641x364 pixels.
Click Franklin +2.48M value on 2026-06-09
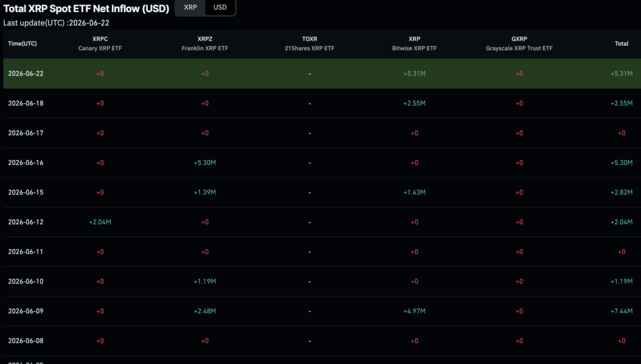(x=205, y=311)
